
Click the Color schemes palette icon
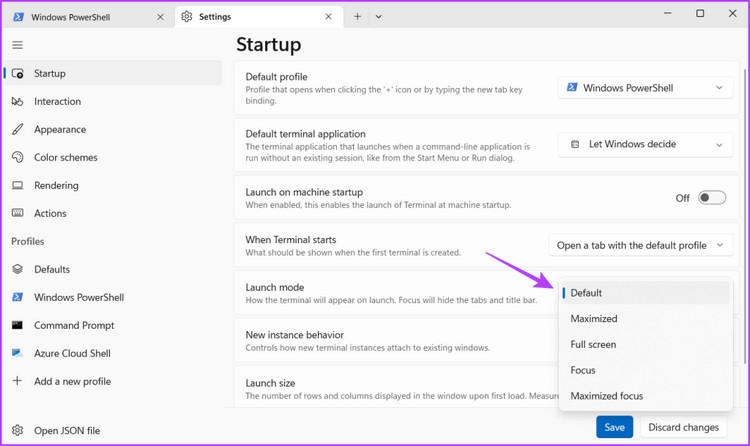[x=18, y=157]
